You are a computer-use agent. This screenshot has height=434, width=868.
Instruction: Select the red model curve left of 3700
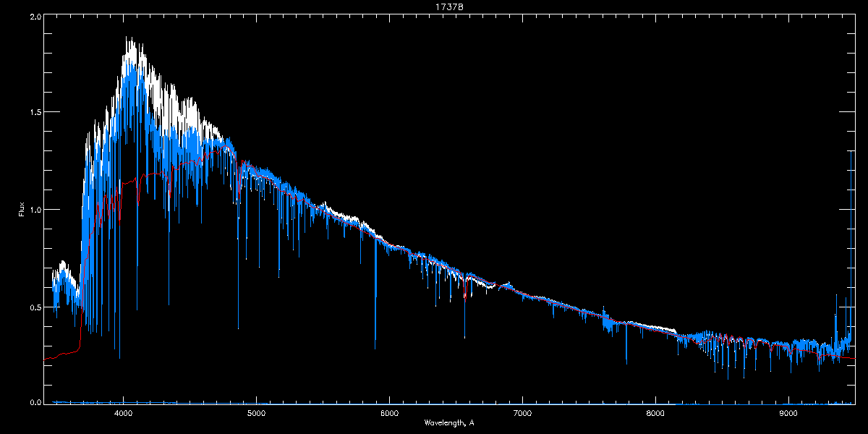pos(61,354)
